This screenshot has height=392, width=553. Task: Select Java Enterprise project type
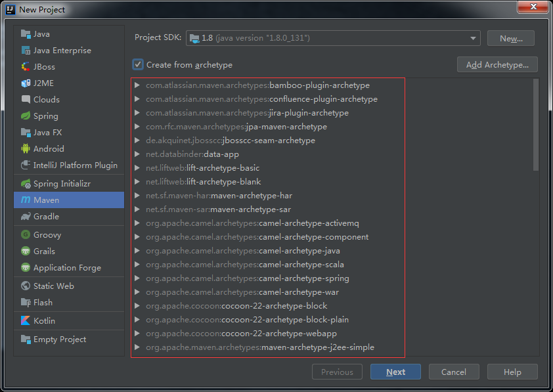coord(69,51)
